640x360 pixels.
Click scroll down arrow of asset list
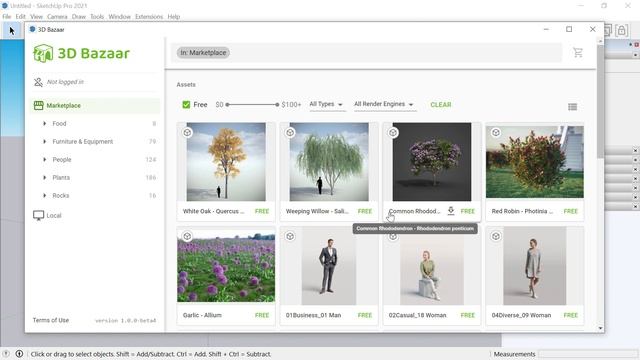pos(600,328)
